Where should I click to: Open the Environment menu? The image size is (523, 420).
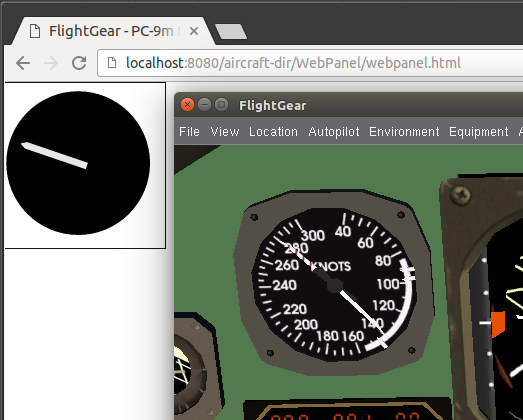[404, 131]
